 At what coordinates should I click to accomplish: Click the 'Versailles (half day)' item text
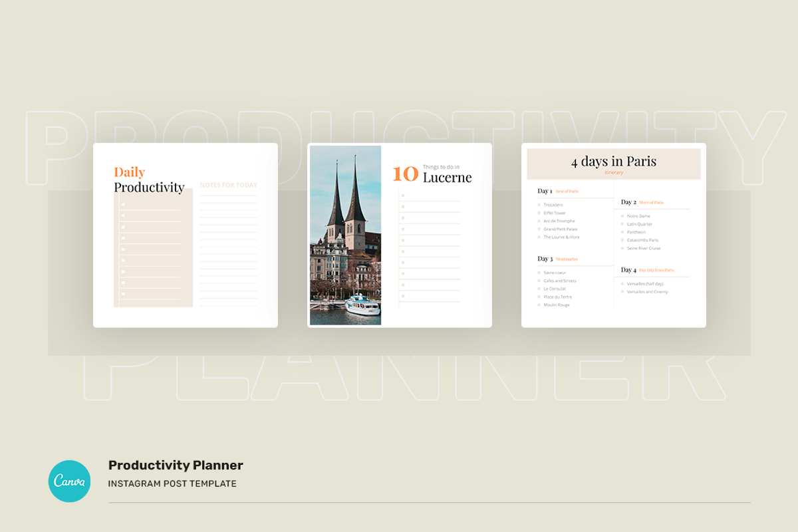coord(646,283)
